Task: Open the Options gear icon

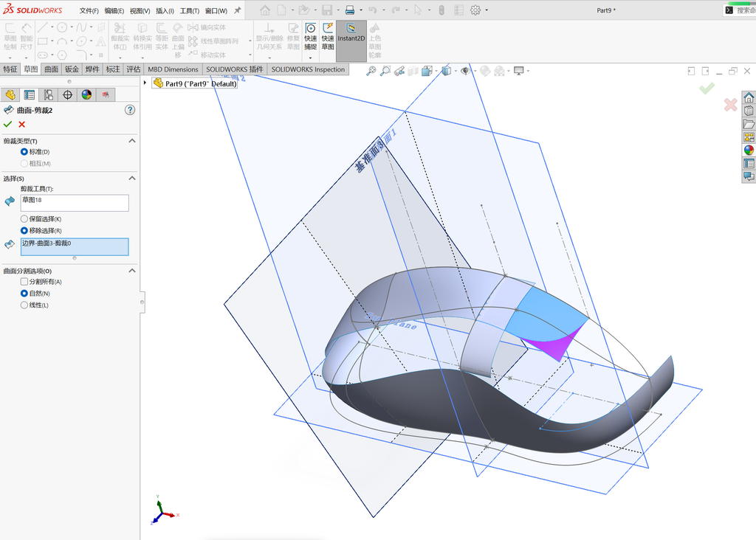Action: coord(475,10)
